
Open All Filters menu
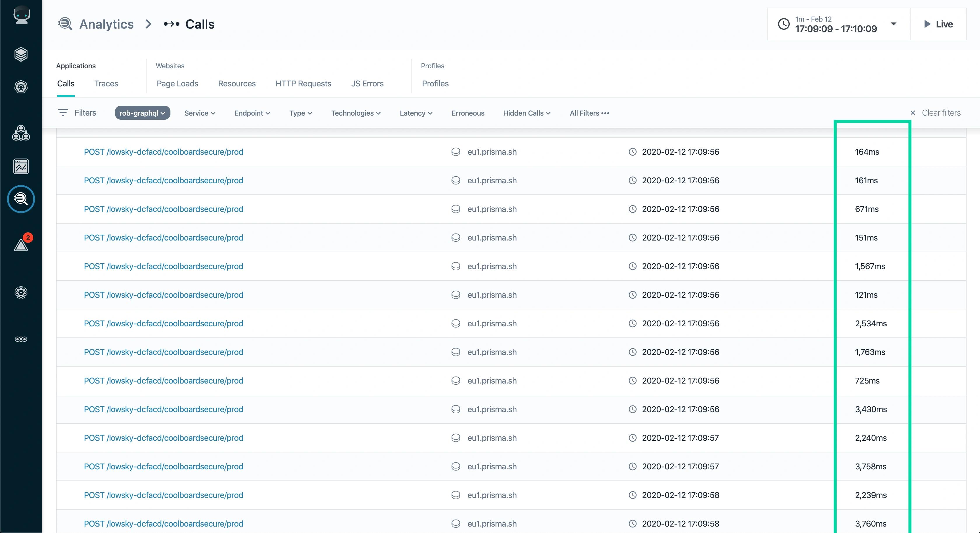point(589,113)
